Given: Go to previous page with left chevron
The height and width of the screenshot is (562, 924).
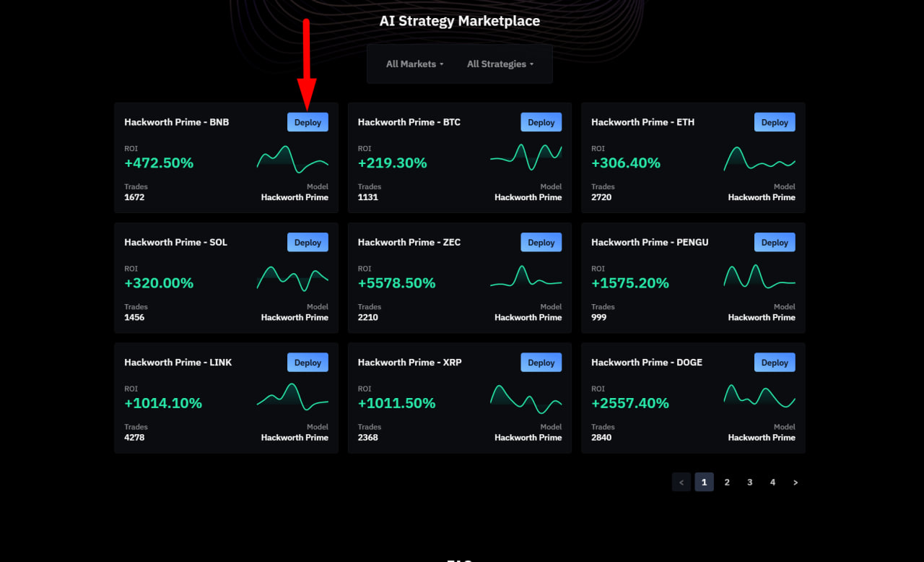Looking at the screenshot, I should pos(681,482).
